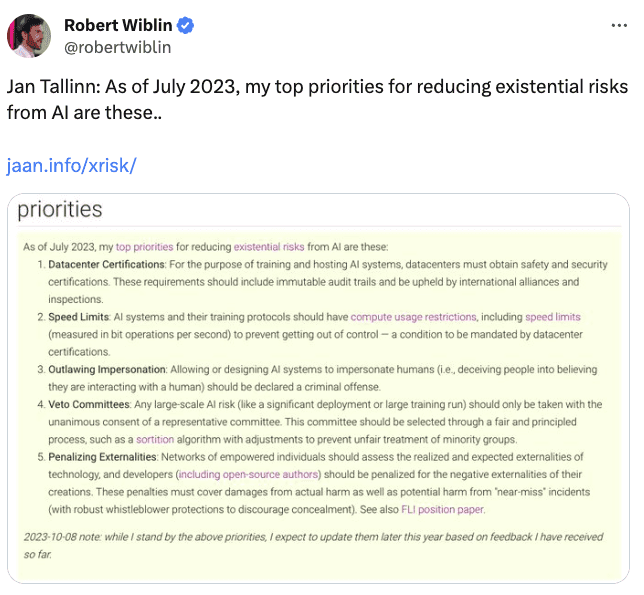
Task: Click the 'Veto Committees' list item
Action: click(89, 404)
